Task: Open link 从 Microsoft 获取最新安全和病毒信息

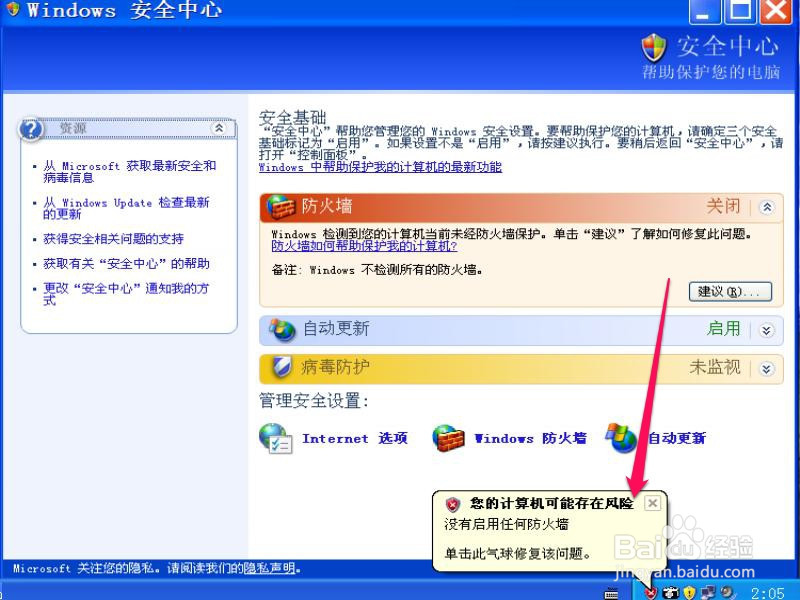Action: tap(130, 172)
